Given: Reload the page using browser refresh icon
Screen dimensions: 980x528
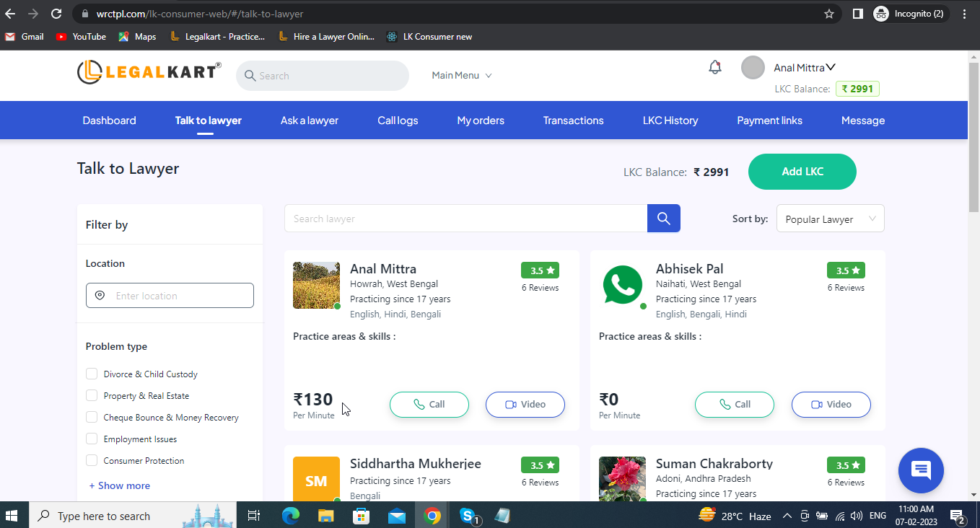Looking at the screenshot, I should point(56,14).
